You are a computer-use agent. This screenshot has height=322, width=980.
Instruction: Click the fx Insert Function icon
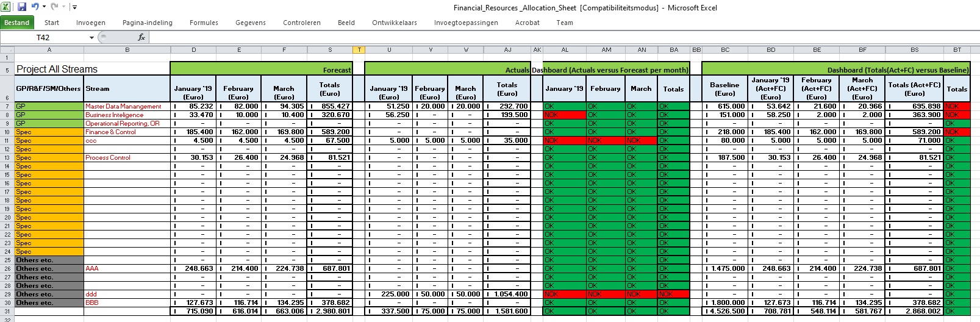click(141, 37)
